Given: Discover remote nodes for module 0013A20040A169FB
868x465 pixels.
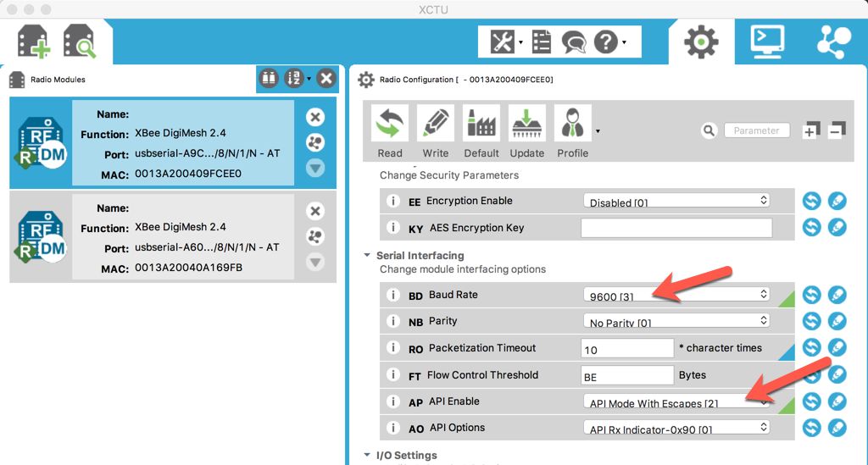Looking at the screenshot, I should pyautogui.click(x=315, y=236).
